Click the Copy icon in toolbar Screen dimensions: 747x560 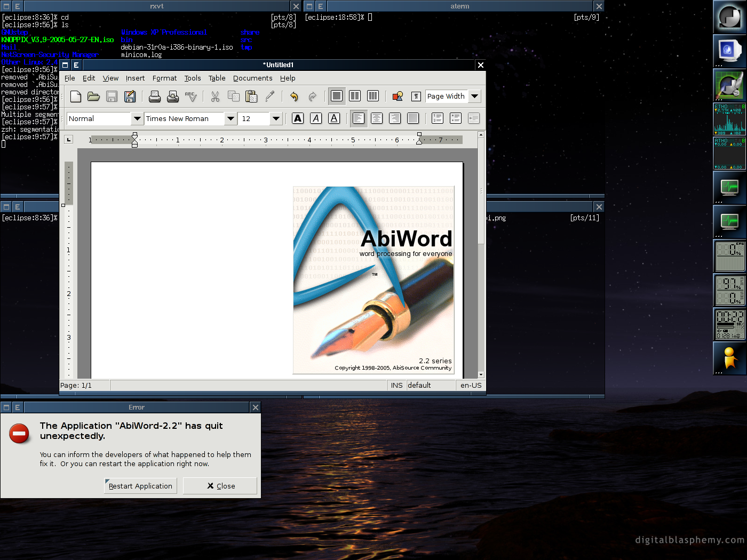click(x=233, y=97)
